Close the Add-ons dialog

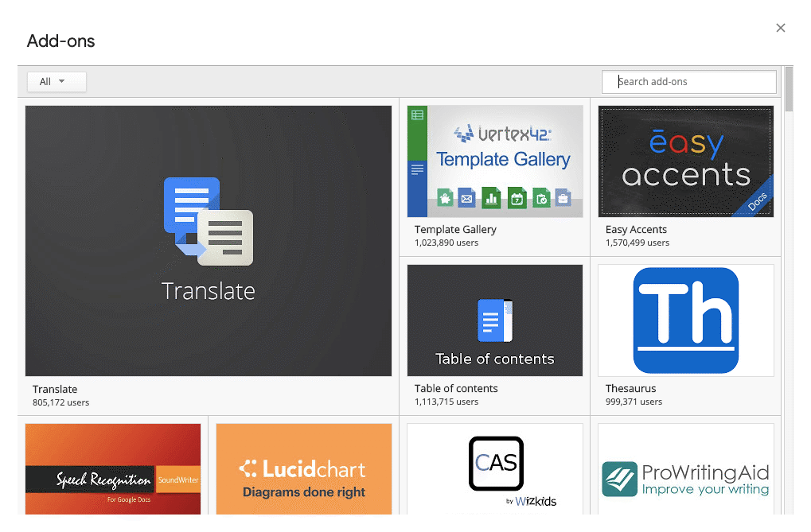click(781, 28)
